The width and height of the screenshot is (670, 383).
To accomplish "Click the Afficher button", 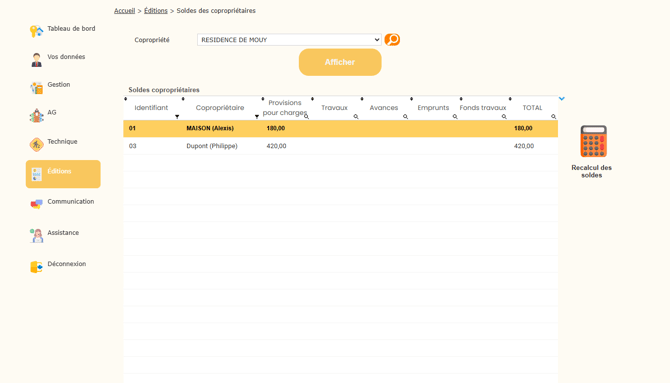I will [x=340, y=62].
